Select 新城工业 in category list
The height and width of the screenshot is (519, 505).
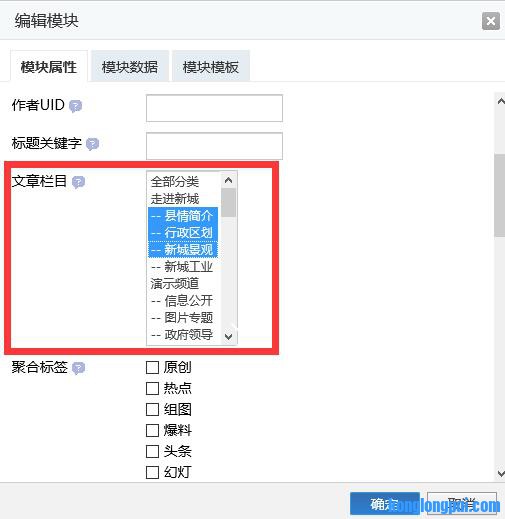tap(183, 267)
